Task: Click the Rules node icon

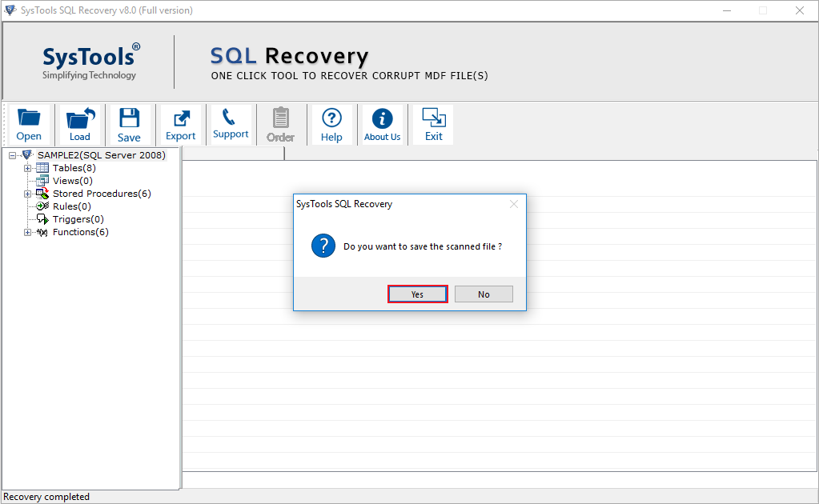Action: point(42,206)
